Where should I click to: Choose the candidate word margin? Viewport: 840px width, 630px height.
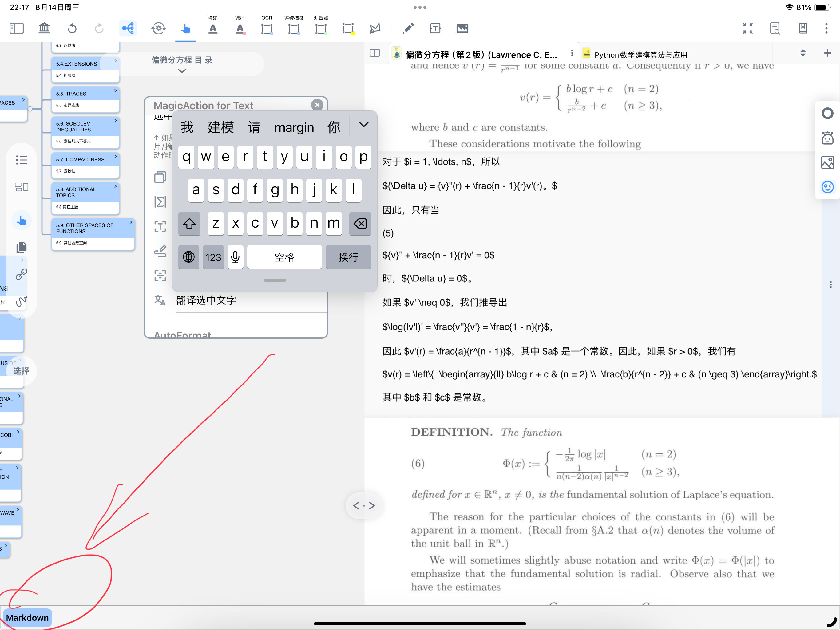click(x=294, y=127)
